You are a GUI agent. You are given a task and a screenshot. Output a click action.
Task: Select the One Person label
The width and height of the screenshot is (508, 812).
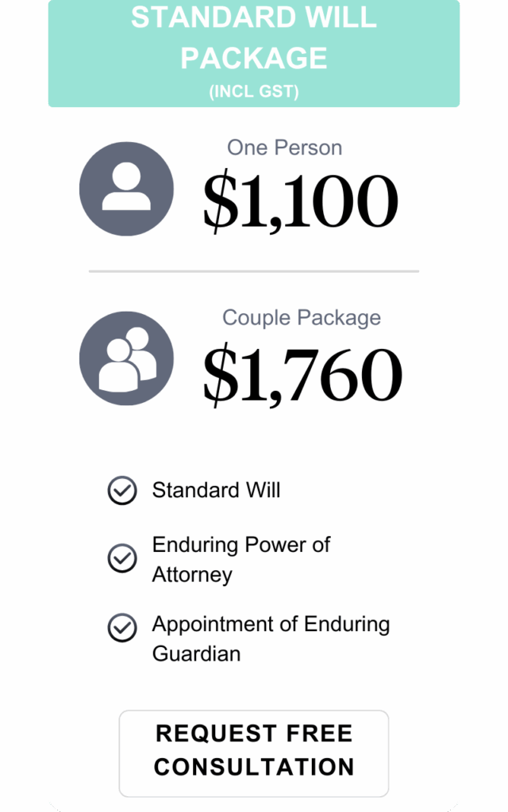click(285, 147)
